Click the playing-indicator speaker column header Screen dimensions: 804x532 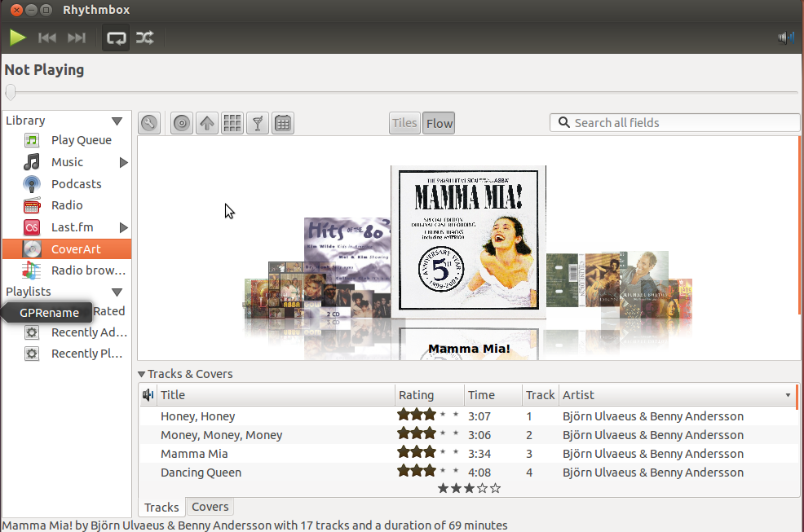[x=148, y=394]
